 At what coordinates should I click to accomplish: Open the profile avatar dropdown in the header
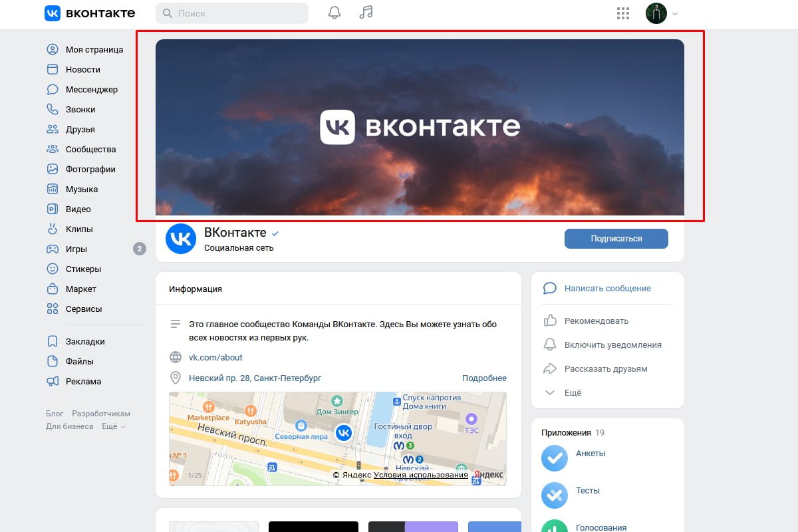click(x=656, y=13)
